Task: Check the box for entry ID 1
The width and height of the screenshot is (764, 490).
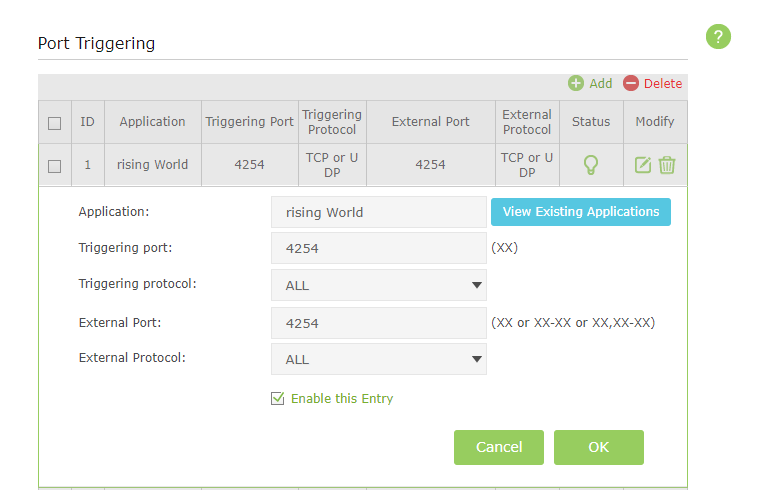Action: 55,165
